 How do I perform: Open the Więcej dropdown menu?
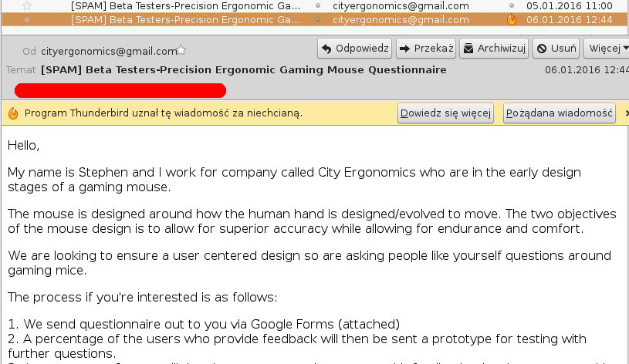click(607, 49)
